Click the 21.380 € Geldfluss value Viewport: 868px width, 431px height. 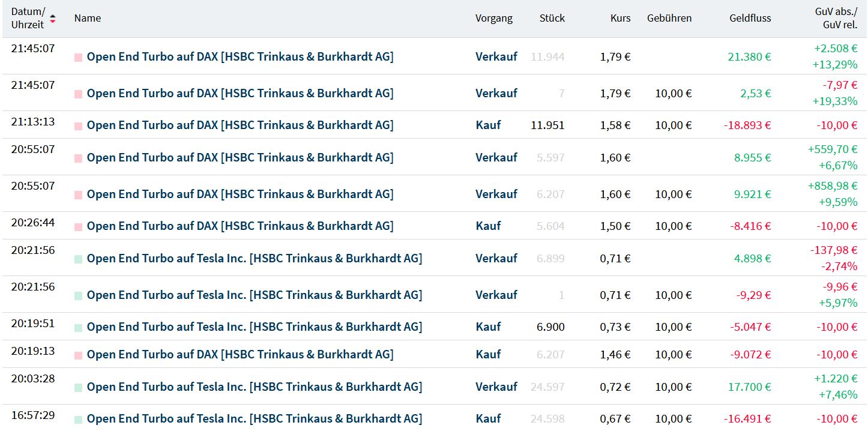pos(749,57)
